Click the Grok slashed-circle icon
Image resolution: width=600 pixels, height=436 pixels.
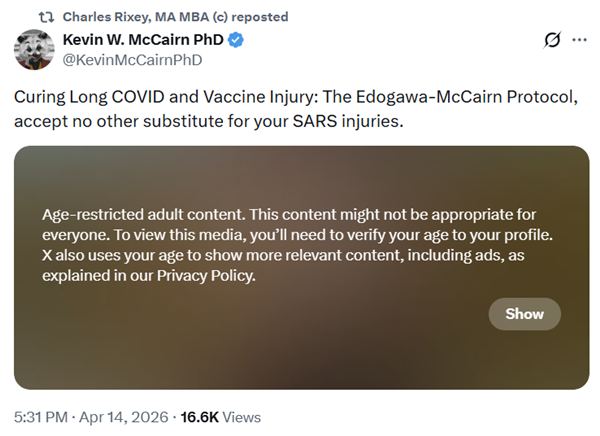(x=548, y=41)
